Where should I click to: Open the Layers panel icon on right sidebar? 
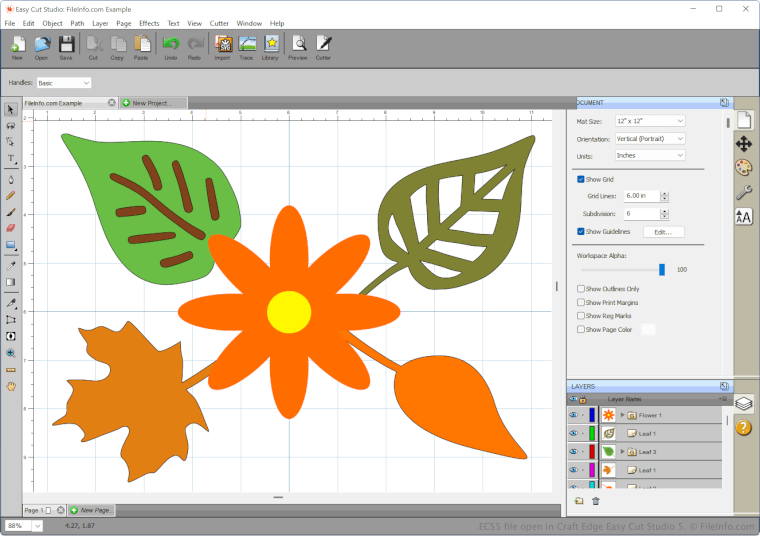coord(743,403)
